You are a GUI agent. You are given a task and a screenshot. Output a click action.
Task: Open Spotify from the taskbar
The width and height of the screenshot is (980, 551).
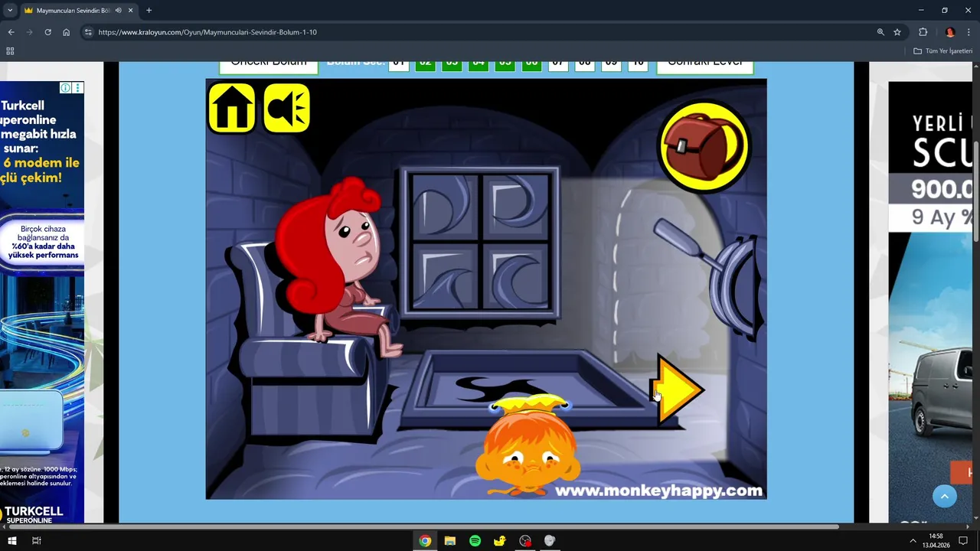(x=475, y=540)
